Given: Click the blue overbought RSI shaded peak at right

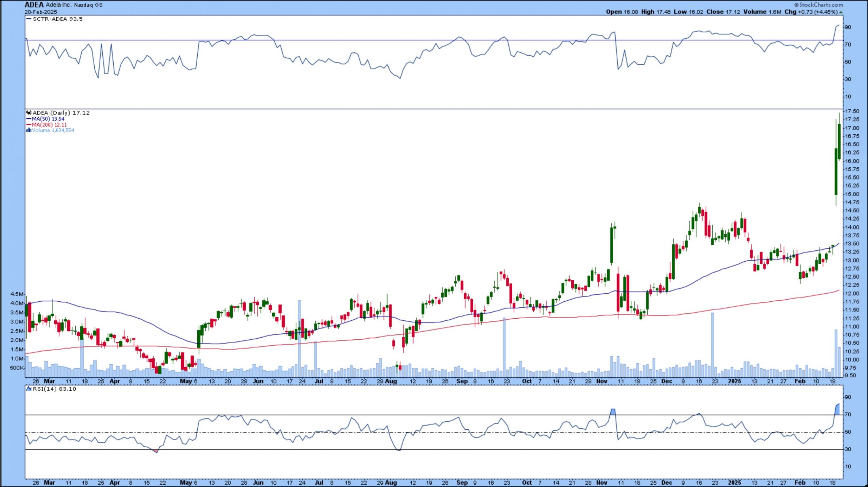Looking at the screenshot, I should pos(837,410).
